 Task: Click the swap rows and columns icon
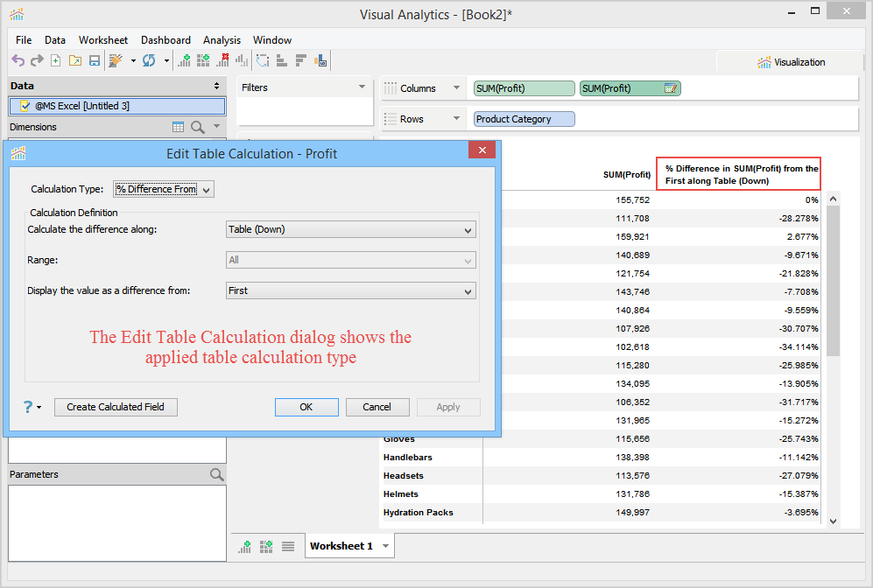263,60
